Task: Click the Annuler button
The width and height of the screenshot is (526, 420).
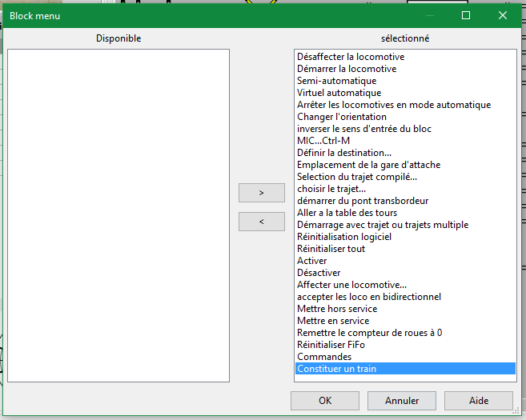Action: (x=402, y=400)
